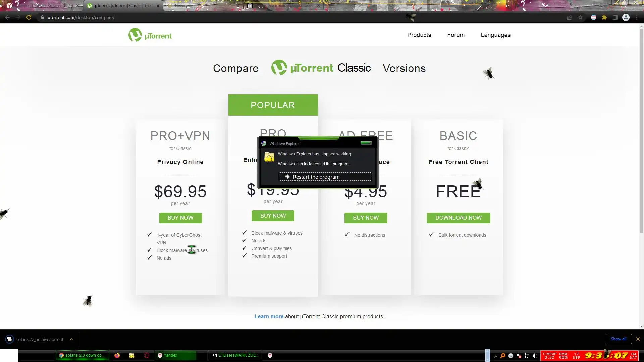The width and height of the screenshot is (644, 362).
Task: Click the µTorrent logo in site header
Action: pos(150,35)
